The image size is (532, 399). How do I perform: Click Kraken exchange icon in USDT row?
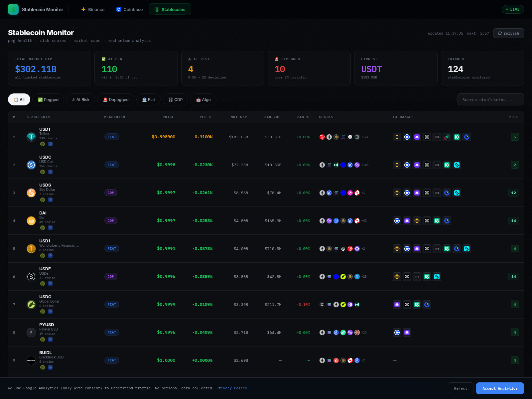tap(417, 137)
